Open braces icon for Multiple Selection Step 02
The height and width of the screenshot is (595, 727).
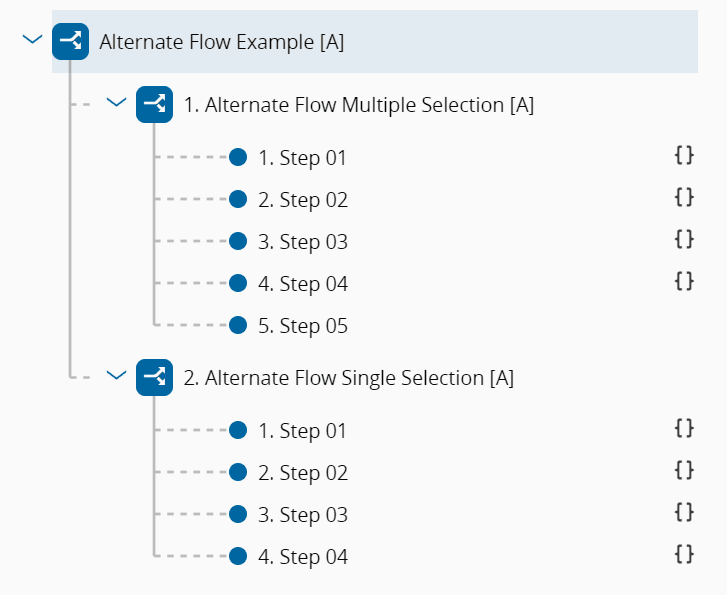point(684,197)
